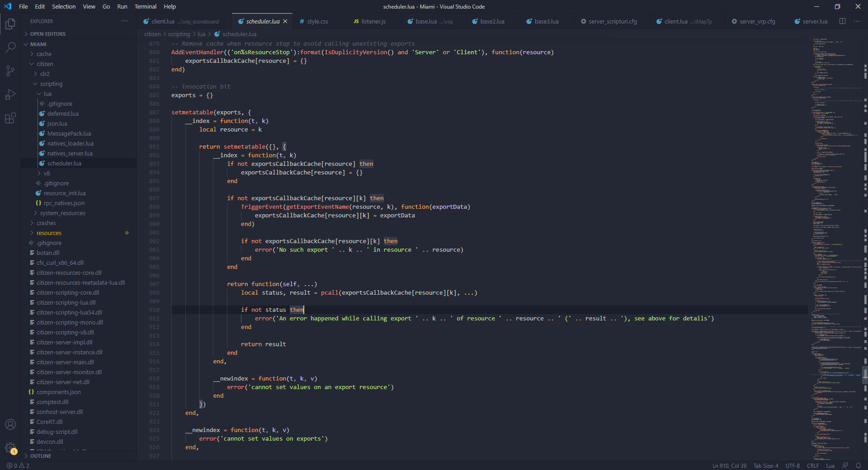Open the Extensions view

tap(10, 118)
